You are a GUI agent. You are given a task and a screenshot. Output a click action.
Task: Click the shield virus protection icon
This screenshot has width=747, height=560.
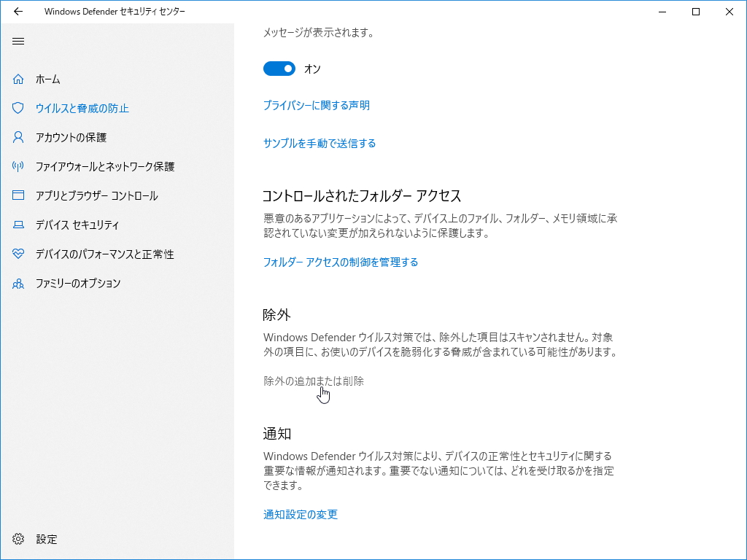point(18,108)
